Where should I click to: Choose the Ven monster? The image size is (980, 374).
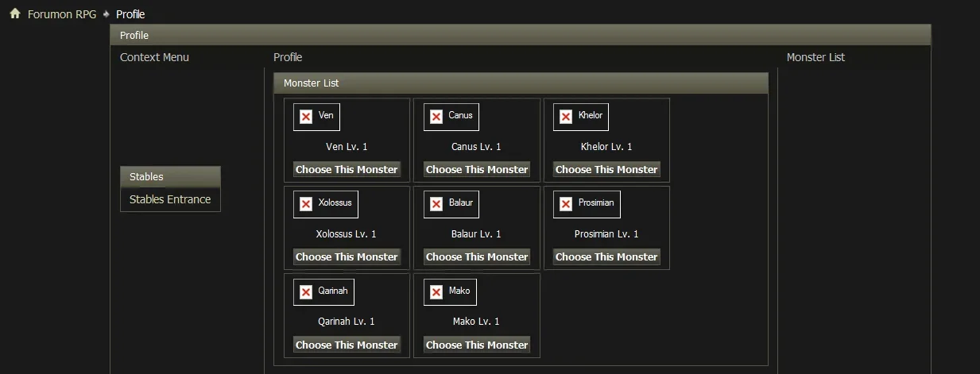pos(347,169)
